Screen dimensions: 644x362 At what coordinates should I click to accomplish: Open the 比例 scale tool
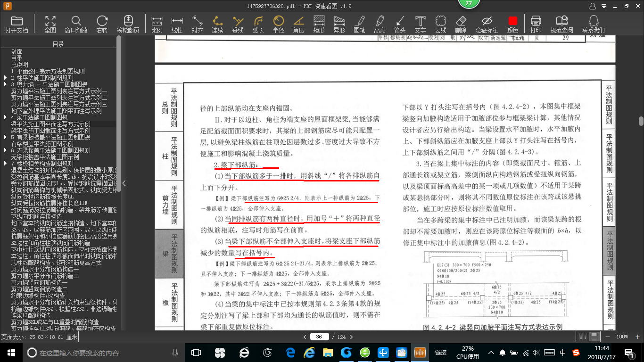(x=157, y=24)
